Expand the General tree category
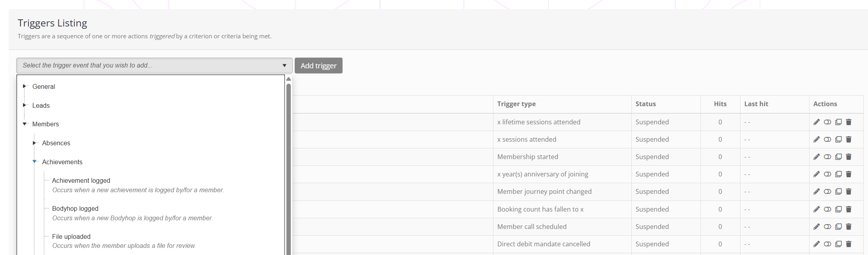868x255 pixels. (24, 86)
